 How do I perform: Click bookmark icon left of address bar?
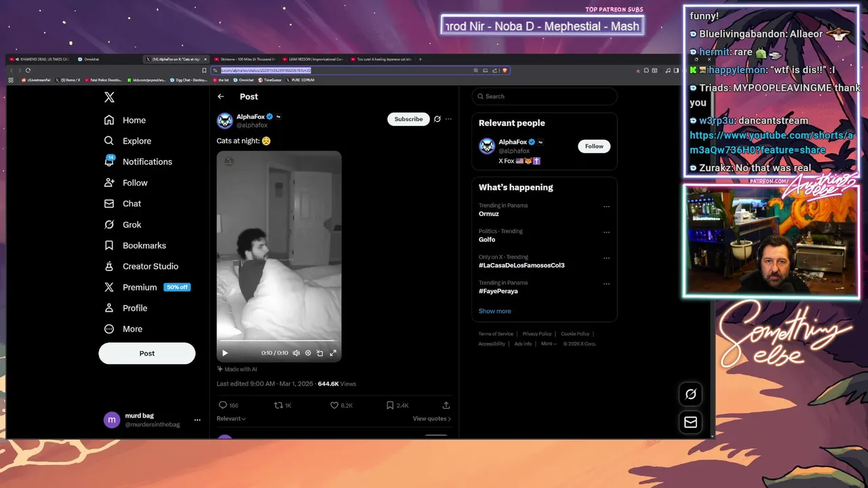point(204,70)
